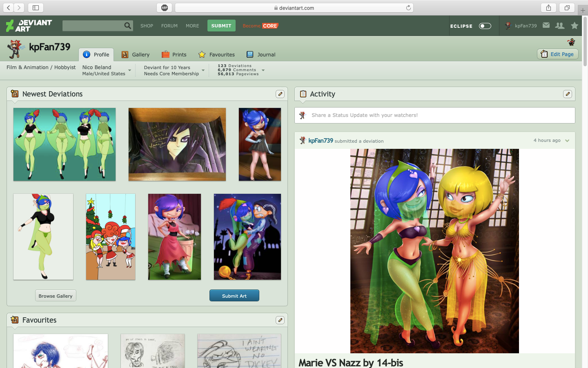588x368 pixels.
Task: Open the four green characters thumbnail
Action: tap(65, 144)
